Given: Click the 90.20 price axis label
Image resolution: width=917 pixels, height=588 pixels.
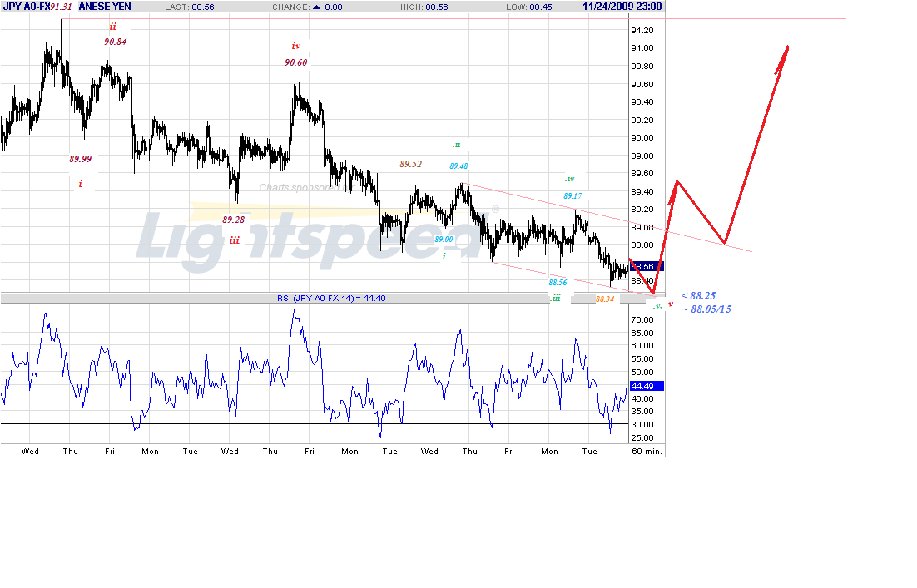Looking at the screenshot, I should coord(642,120).
